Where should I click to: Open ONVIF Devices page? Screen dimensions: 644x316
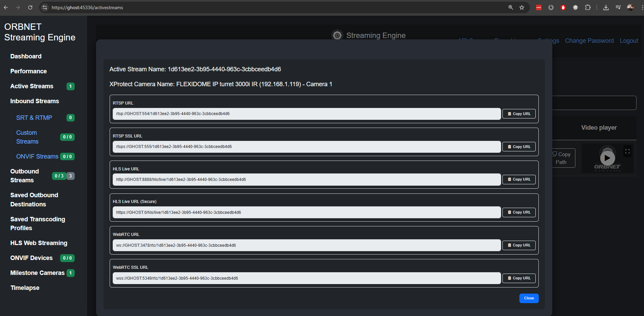tap(31, 258)
